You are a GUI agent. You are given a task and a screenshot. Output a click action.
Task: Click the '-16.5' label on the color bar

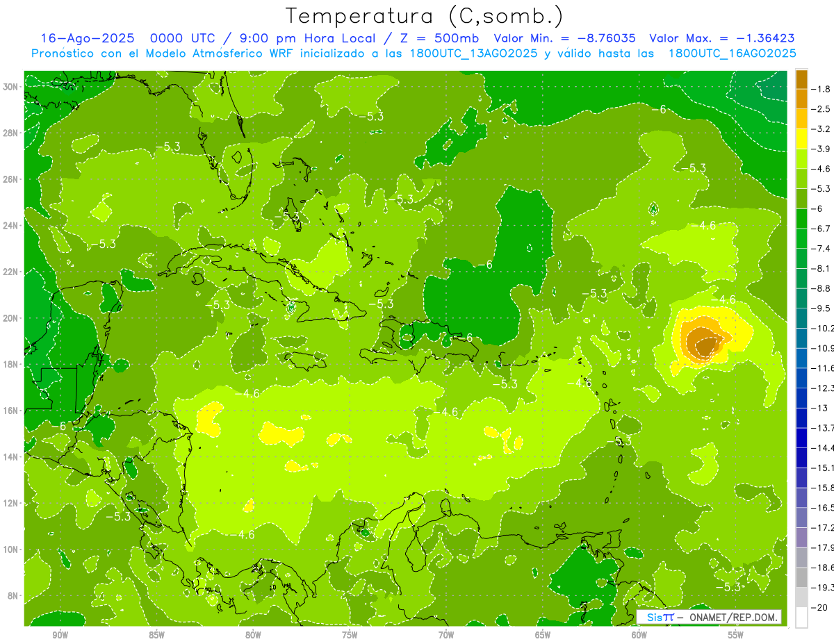click(823, 508)
